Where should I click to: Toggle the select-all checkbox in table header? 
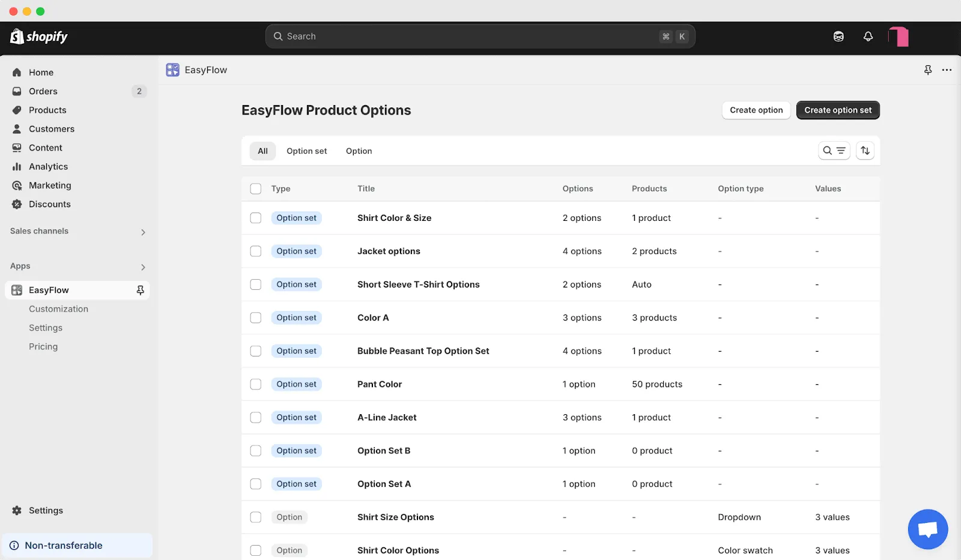point(256,188)
